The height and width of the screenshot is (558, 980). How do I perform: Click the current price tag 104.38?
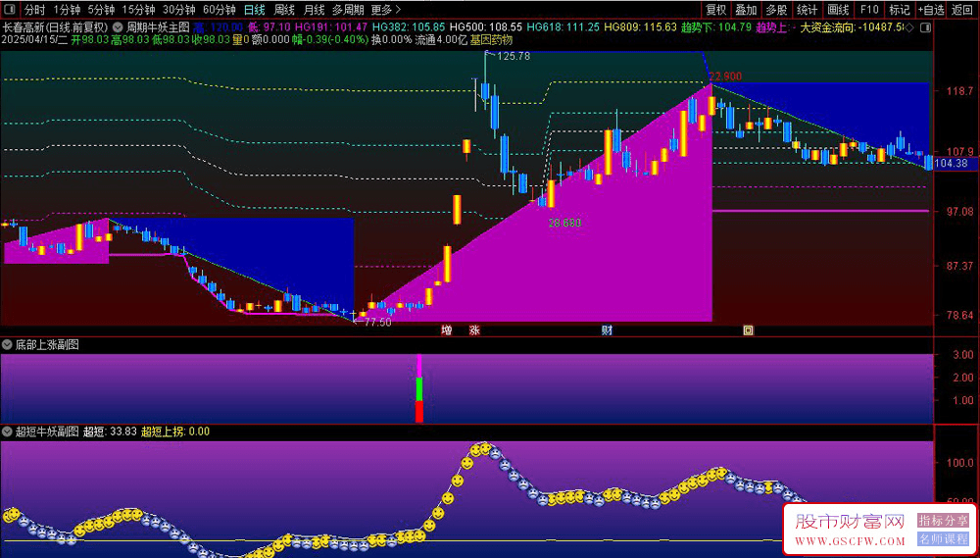(x=955, y=163)
